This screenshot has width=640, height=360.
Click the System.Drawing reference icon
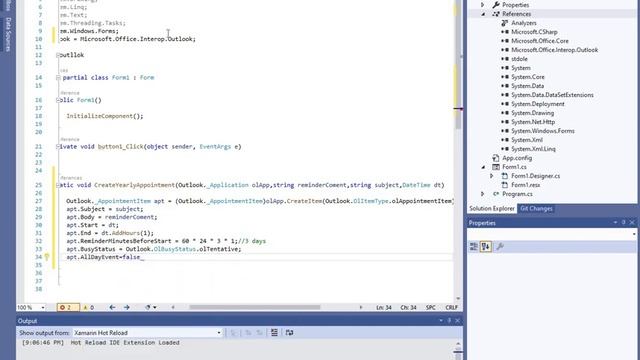point(505,113)
